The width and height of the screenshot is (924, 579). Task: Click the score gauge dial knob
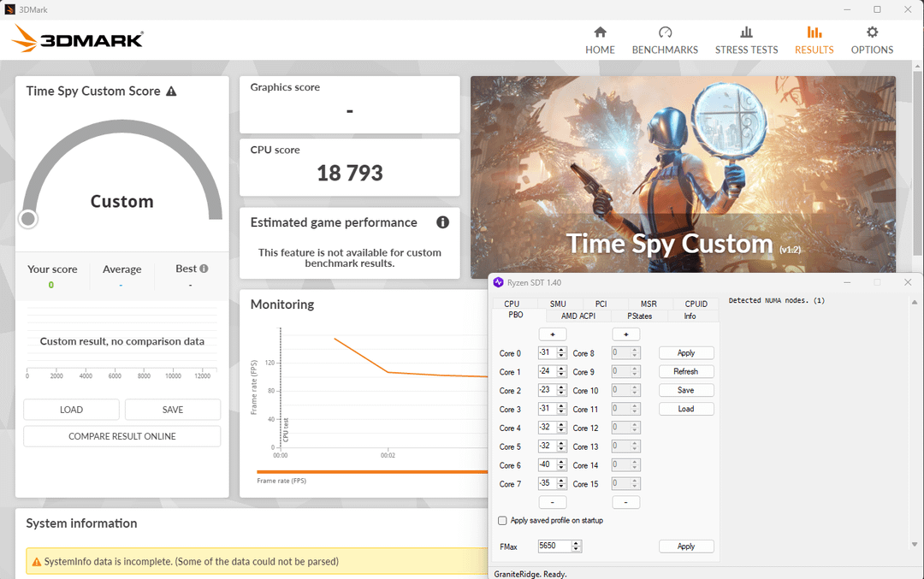28,219
